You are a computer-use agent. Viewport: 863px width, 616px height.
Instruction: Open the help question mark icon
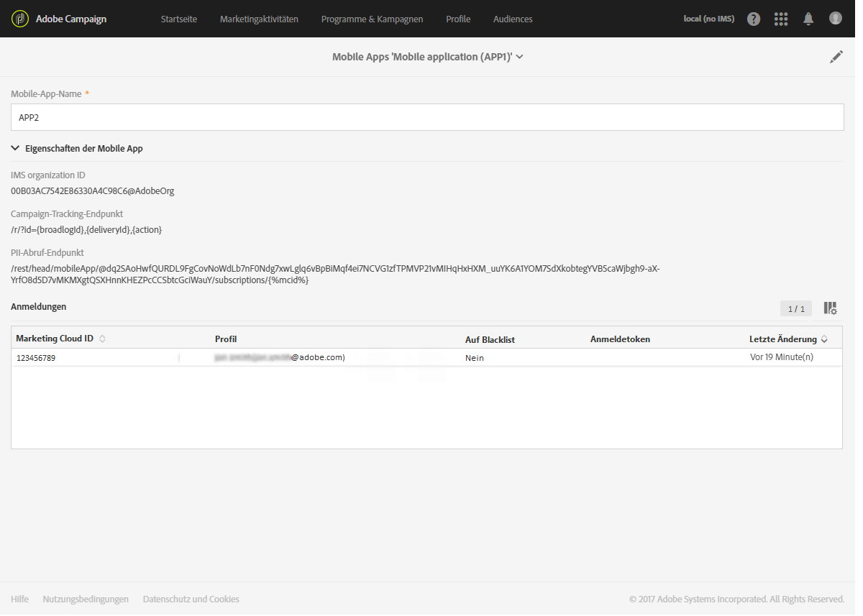[754, 19]
